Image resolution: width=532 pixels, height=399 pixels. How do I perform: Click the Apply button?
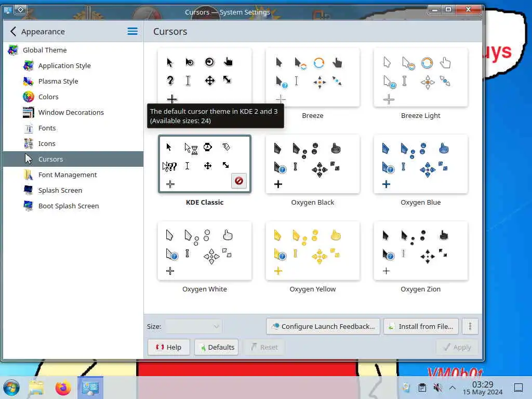pyautogui.click(x=457, y=347)
